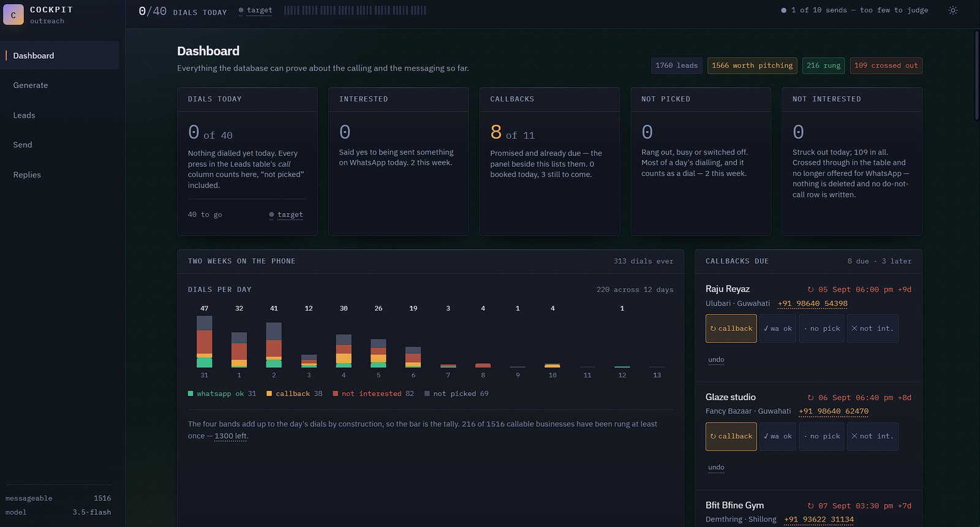Click the 1300 left link
980x527 pixels.
point(231,436)
